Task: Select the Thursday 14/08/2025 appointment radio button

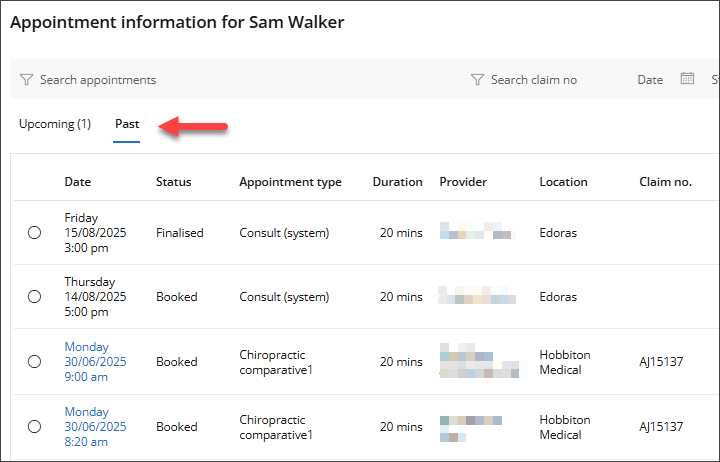Action: [35, 297]
